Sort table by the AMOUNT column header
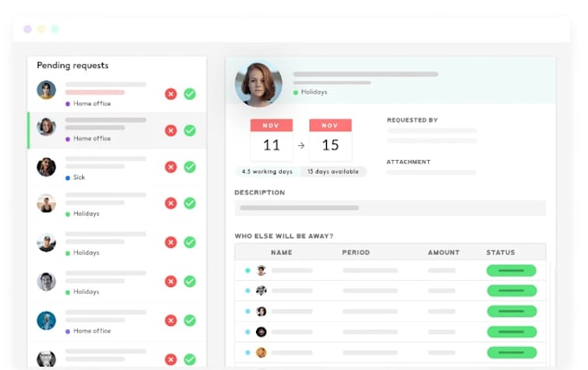The height and width of the screenshot is (370, 588). pyautogui.click(x=444, y=252)
